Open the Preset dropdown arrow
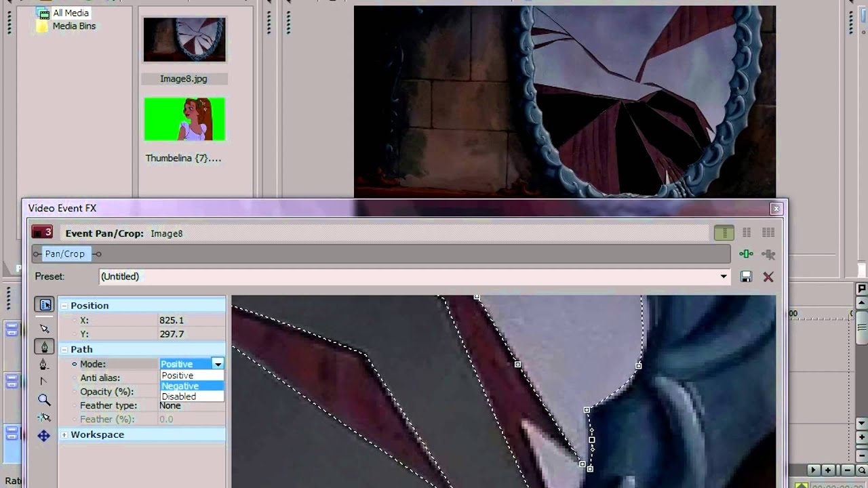This screenshot has height=488, width=868. [x=724, y=277]
